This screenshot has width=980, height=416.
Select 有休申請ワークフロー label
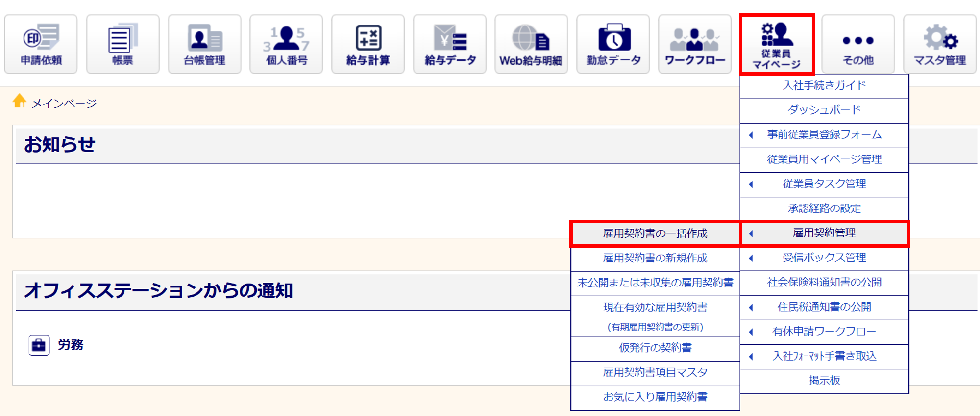(824, 332)
